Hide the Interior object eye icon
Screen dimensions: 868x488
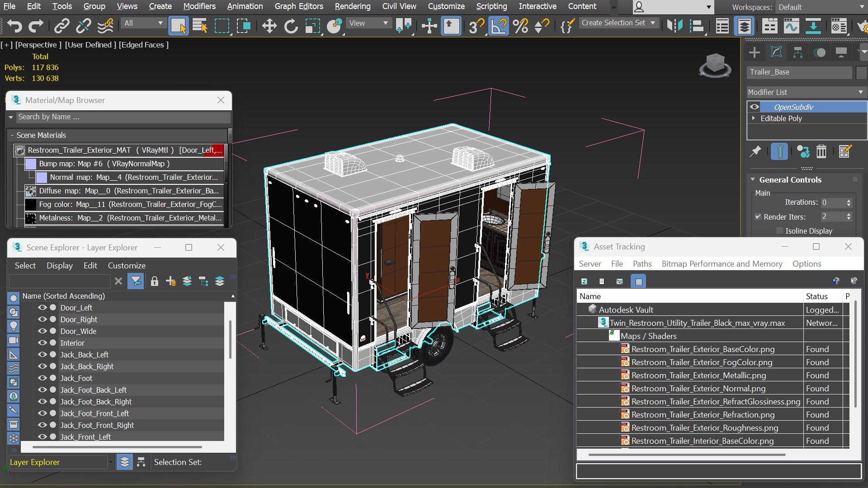pos(42,343)
